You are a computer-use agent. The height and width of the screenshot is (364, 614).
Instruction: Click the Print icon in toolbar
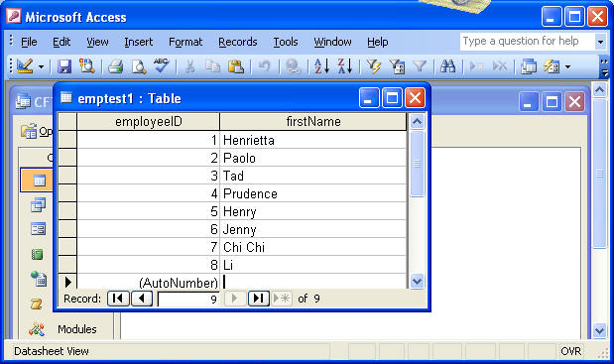click(115, 66)
